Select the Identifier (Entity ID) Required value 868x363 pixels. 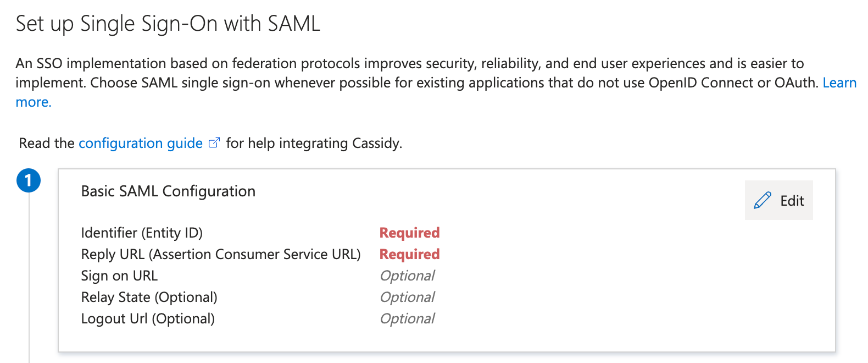[x=409, y=233]
